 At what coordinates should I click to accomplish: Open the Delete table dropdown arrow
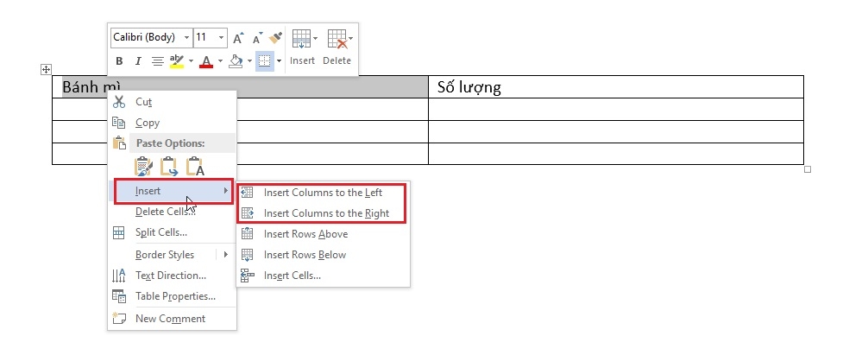click(x=351, y=38)
